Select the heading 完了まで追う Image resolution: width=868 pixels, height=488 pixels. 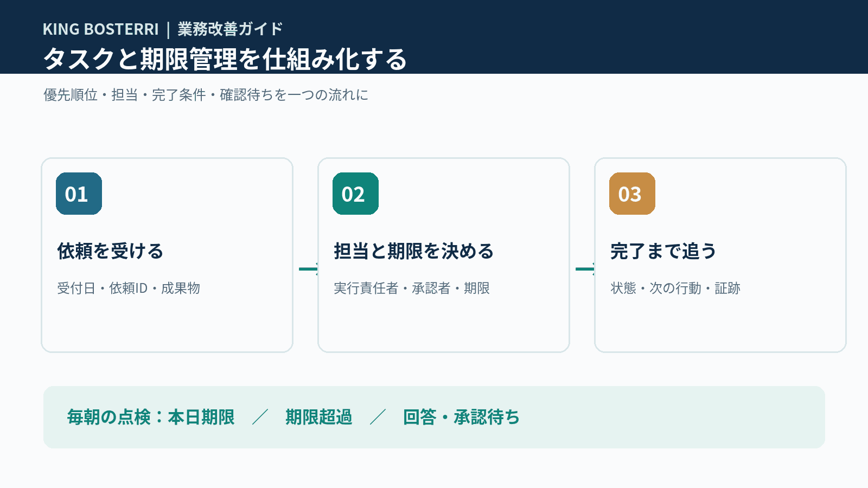point(663,251)
